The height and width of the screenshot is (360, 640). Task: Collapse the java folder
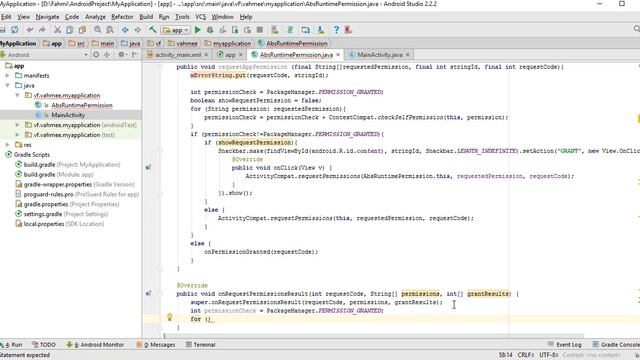pyautogui.click(x=7, y=85)
